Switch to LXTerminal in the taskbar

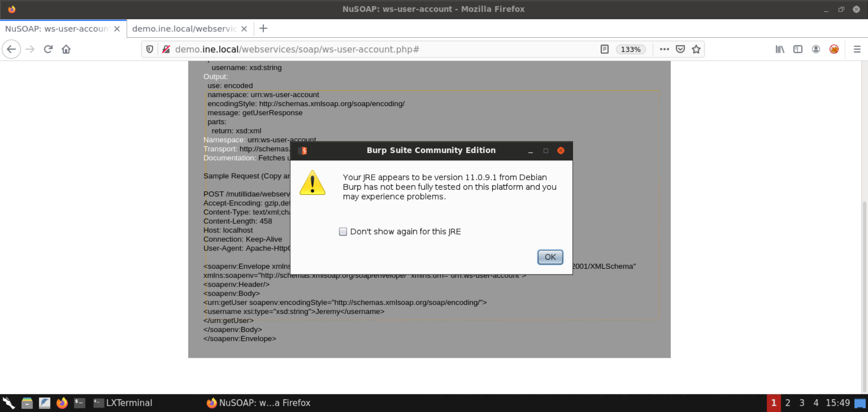[x=123, y=403]
